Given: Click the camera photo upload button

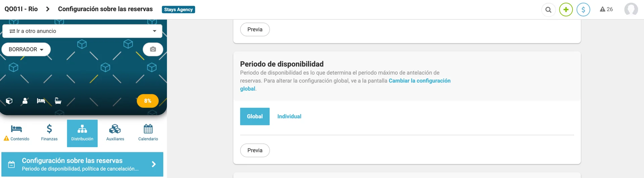Looking at the screenshot, I should click(153, 49).
